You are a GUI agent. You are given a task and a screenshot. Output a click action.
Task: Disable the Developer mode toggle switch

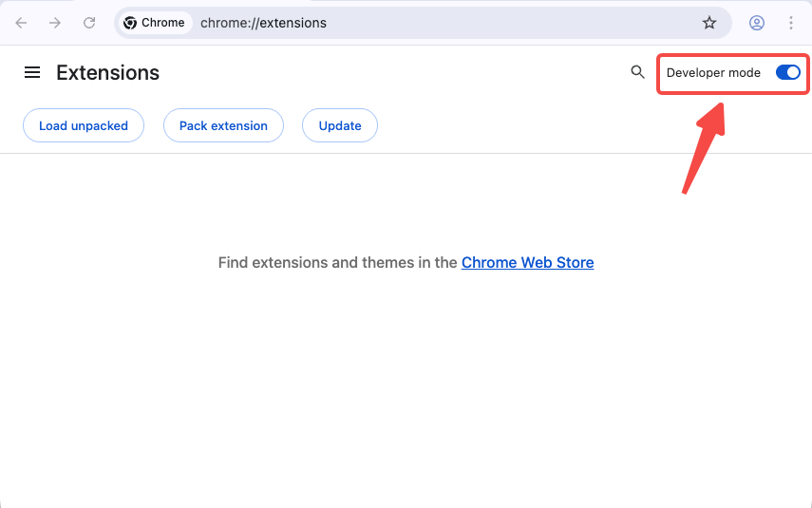pyautogui.click(x=788, y=72)
